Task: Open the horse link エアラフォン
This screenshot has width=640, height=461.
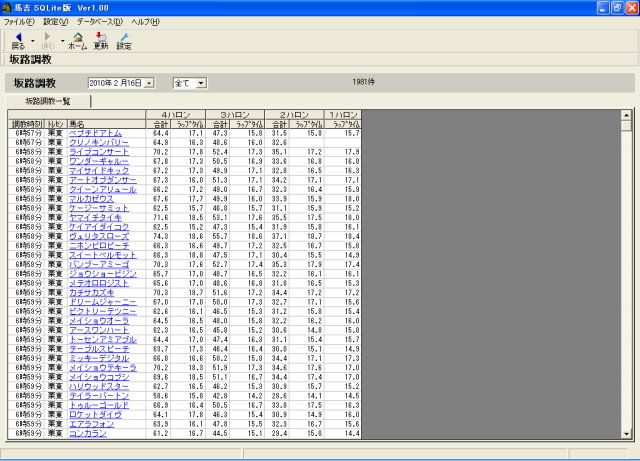Action: (x=91, y=424)
